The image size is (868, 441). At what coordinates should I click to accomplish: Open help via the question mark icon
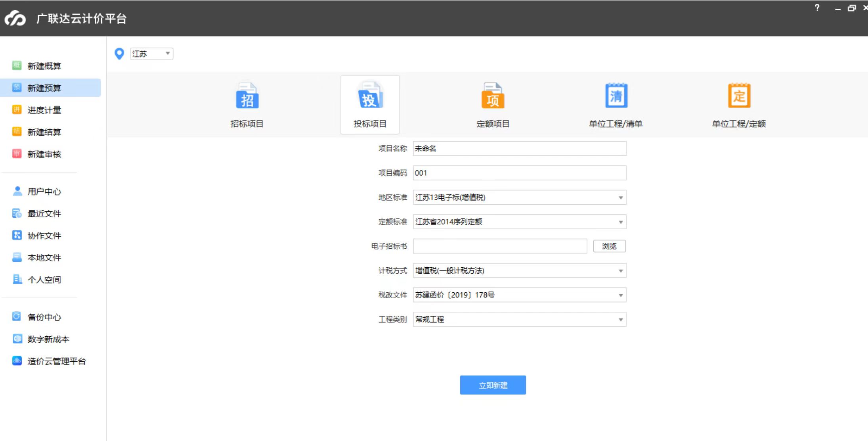point(817,8)
